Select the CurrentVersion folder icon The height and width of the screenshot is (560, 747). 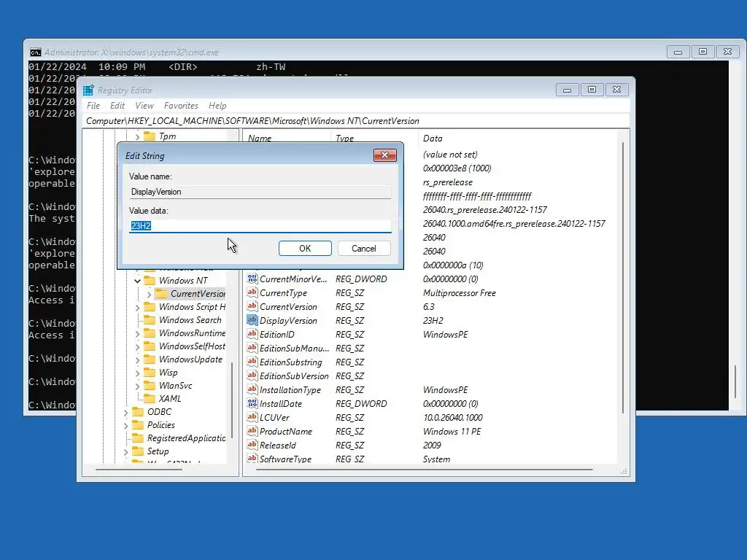point(161,293)
